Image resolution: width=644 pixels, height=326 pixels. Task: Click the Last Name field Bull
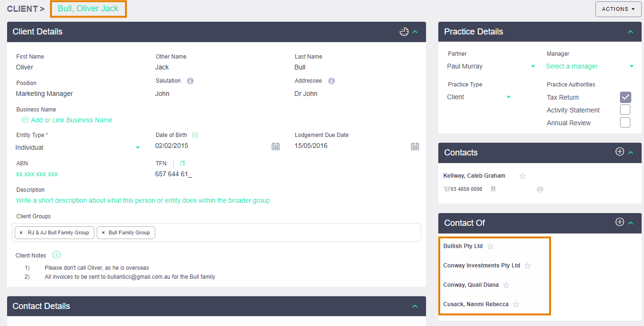(300, 67)
